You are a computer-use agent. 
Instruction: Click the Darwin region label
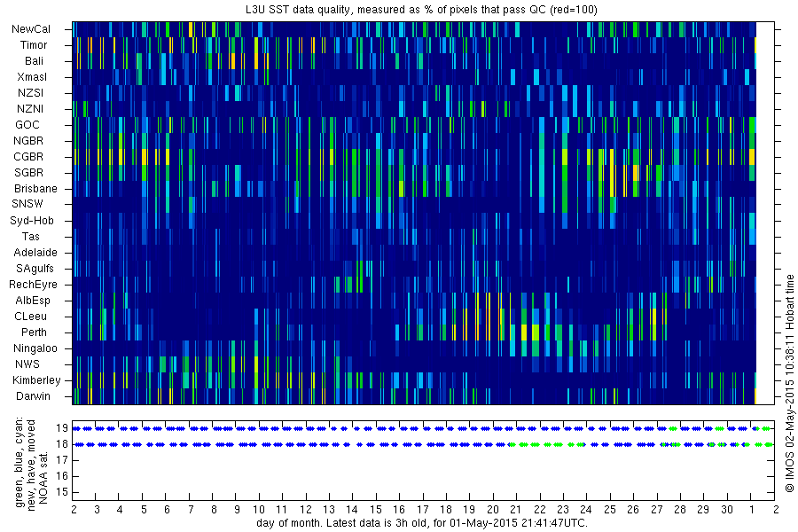coord(33,395)
